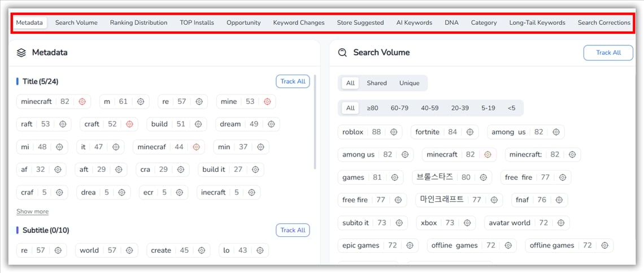Track the 'avatar world 72' keyword icon

point(560,223)
